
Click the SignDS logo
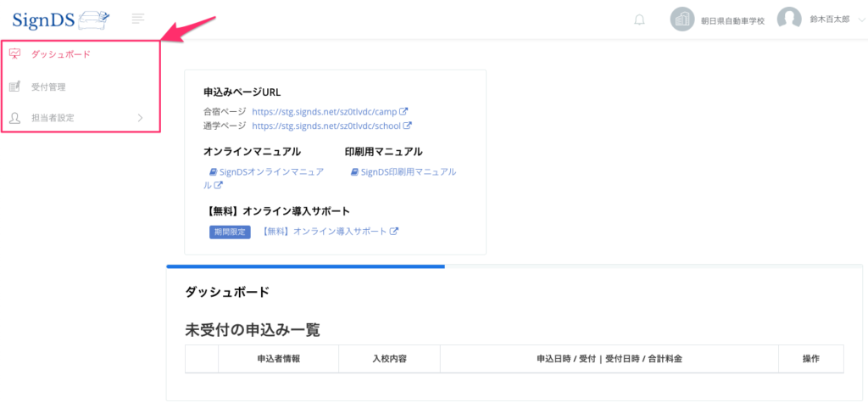[61, 18]
